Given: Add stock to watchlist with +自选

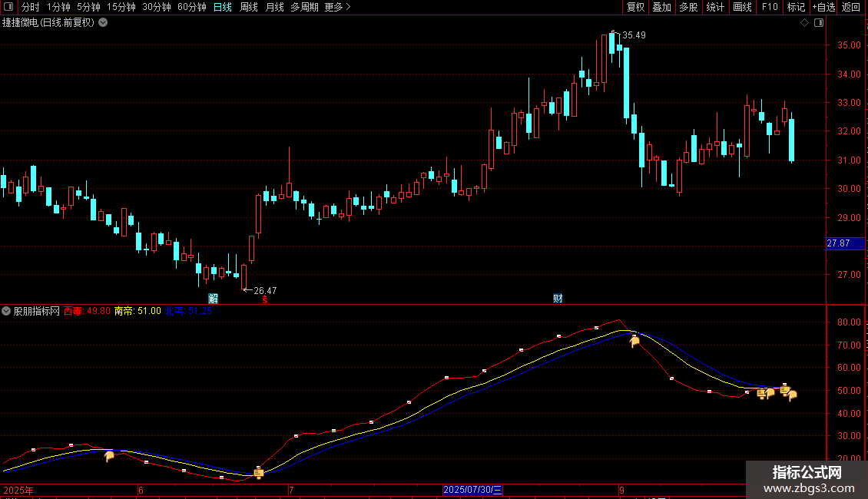Looking at the screenshot, I should click(x=823, y=7).
